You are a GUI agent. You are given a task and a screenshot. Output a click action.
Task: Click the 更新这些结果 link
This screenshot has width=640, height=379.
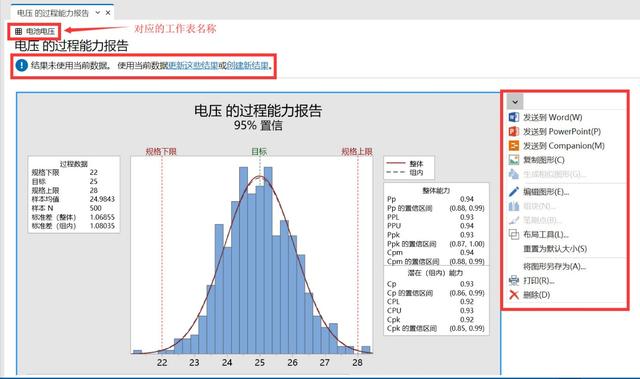(x=193, y=65)
